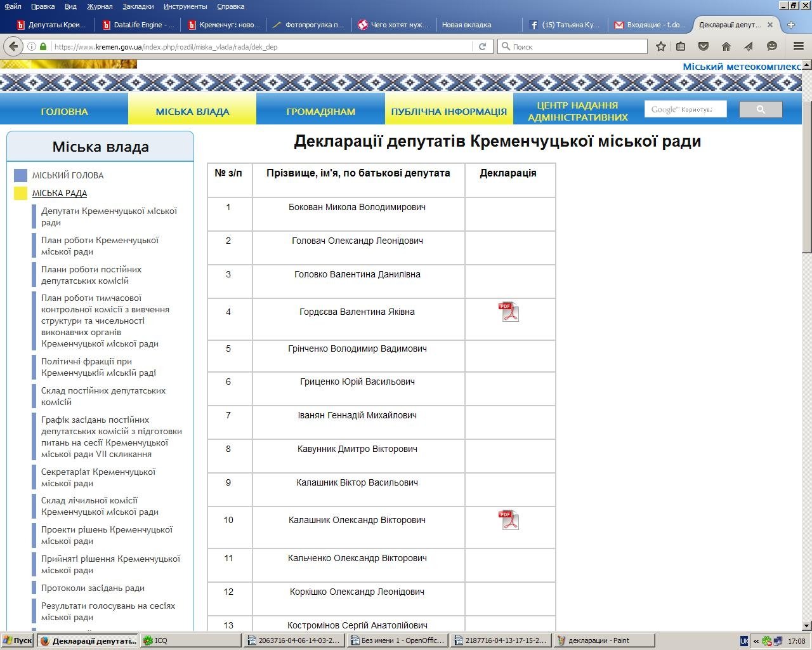Click the language indicator in system tray
This screenshot has height=650, width=812.
(744, 641)
